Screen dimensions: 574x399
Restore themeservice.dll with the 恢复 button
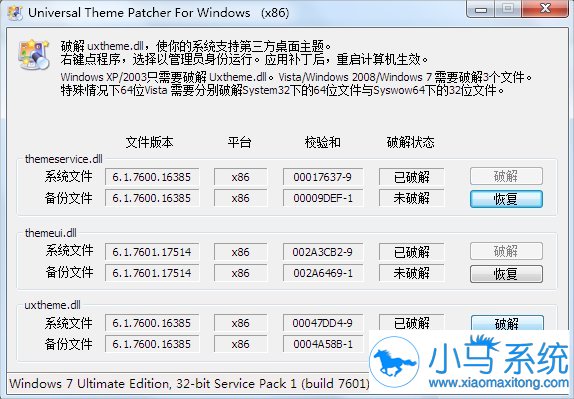point(506,199)
